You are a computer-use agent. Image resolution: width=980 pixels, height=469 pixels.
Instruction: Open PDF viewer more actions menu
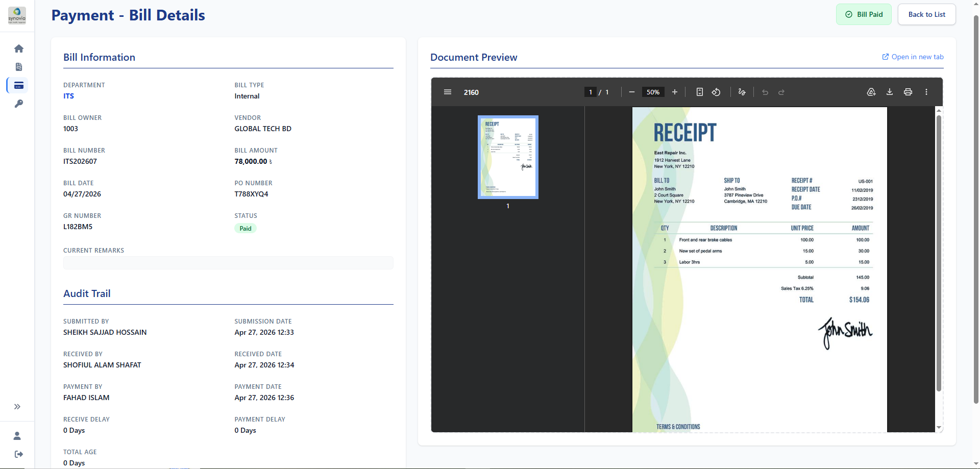pos(926,92)
